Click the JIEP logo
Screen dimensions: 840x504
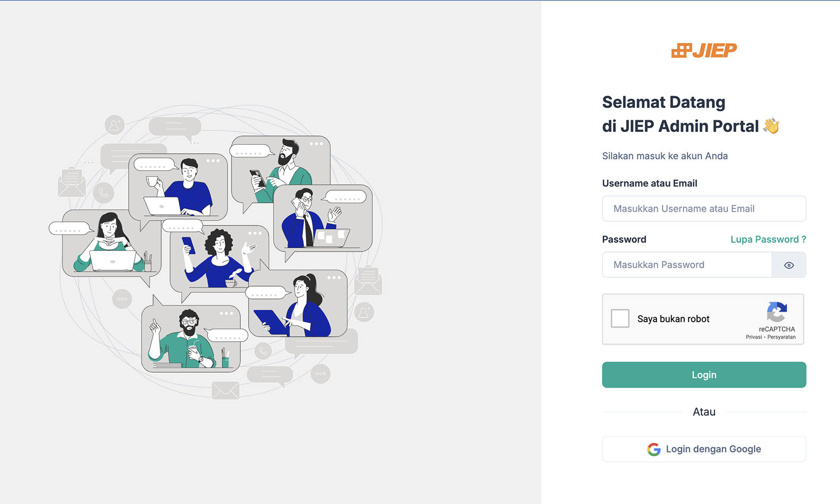(x=704, y=51)
